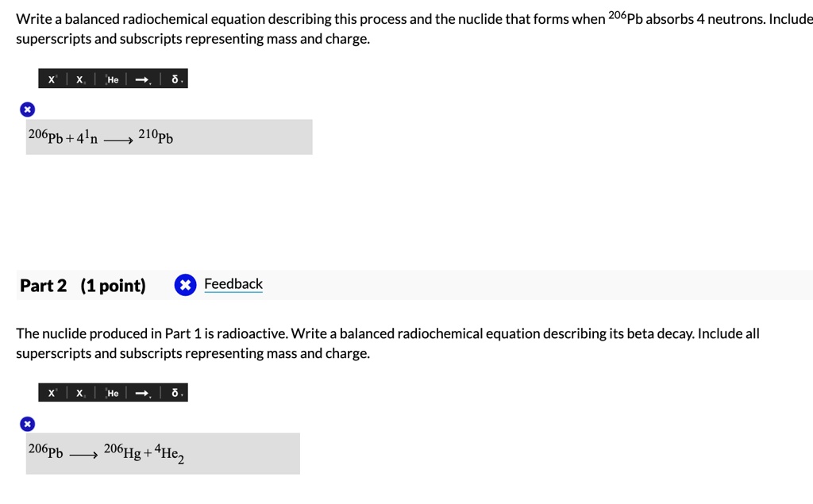Expand the arrow options dropdown in Part 2 toolbar
This screenshot has width=813, height=504.
point(150,394)
